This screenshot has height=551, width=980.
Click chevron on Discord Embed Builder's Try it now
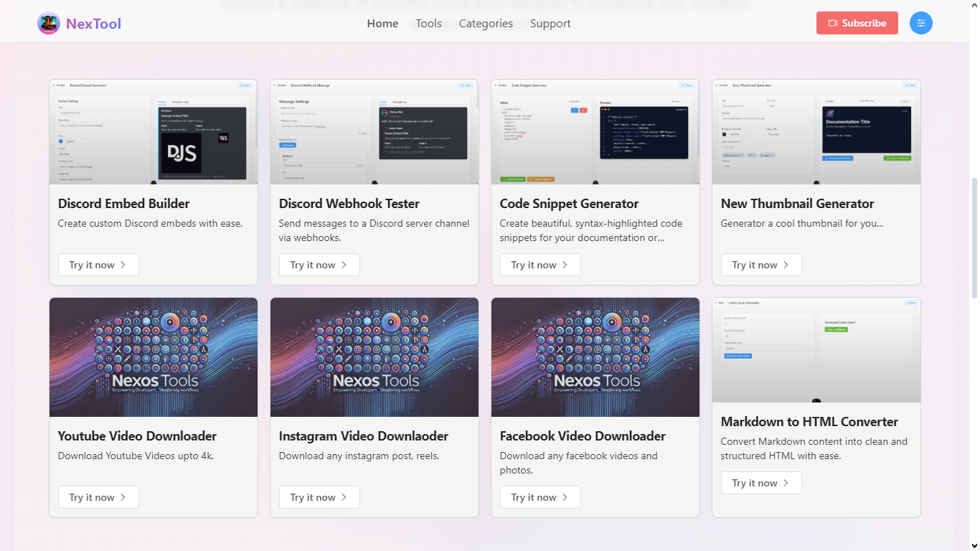pos(123,265)
